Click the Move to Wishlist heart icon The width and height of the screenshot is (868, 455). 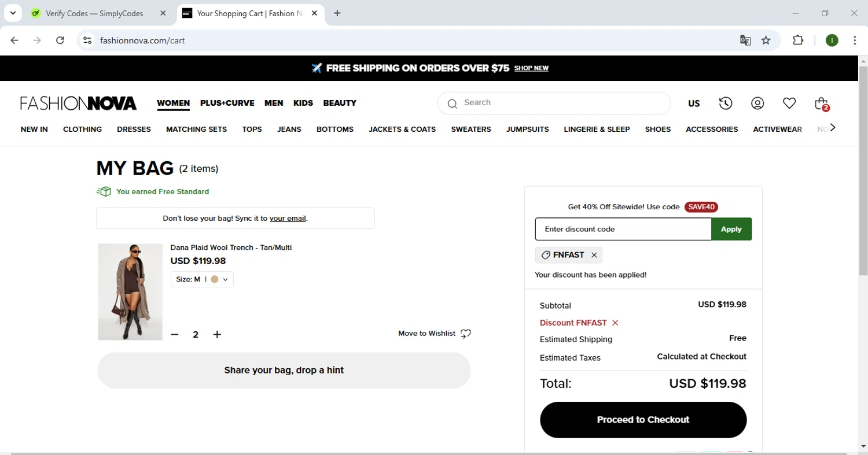(x=466, y=334)
